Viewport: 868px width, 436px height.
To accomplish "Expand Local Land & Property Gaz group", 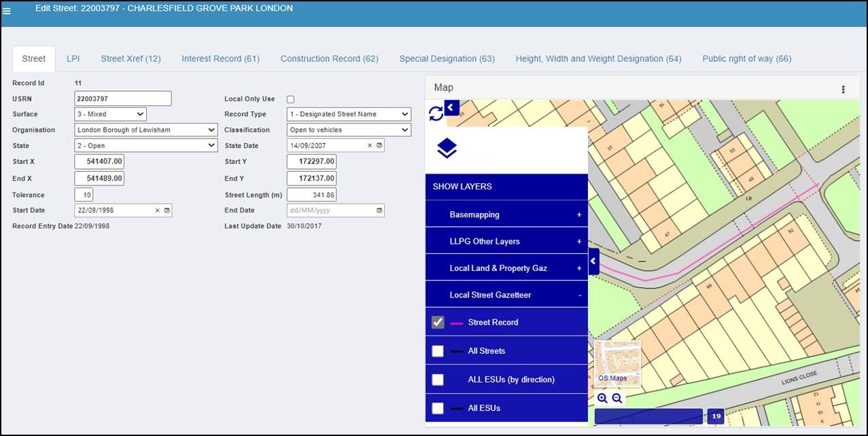I will coord(506,268).
